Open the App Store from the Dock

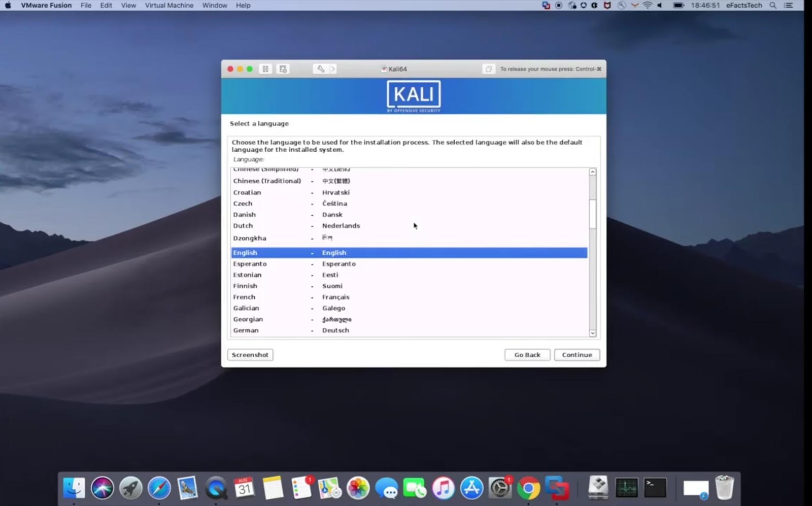point(472,488)
